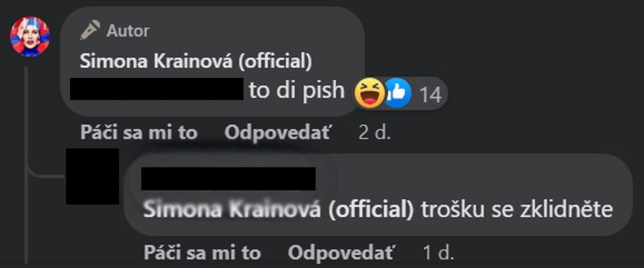This screenshot has height=268, width=644.
Task: Click the blue thumbs-up Like reaction icon
Action: [x=397, y=93]
